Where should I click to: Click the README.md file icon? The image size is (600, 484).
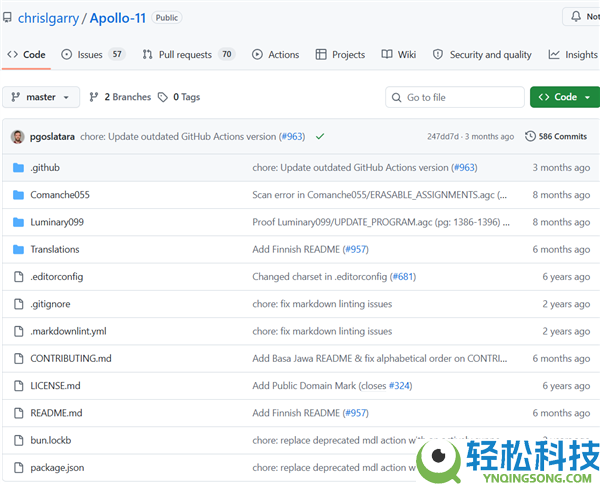pos(18,413)
